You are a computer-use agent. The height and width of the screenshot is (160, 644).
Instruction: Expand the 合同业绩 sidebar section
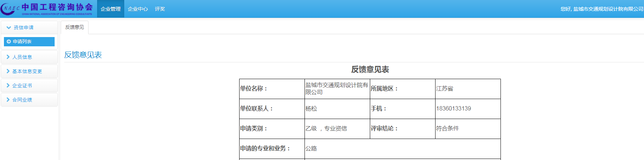pos(22,100)
